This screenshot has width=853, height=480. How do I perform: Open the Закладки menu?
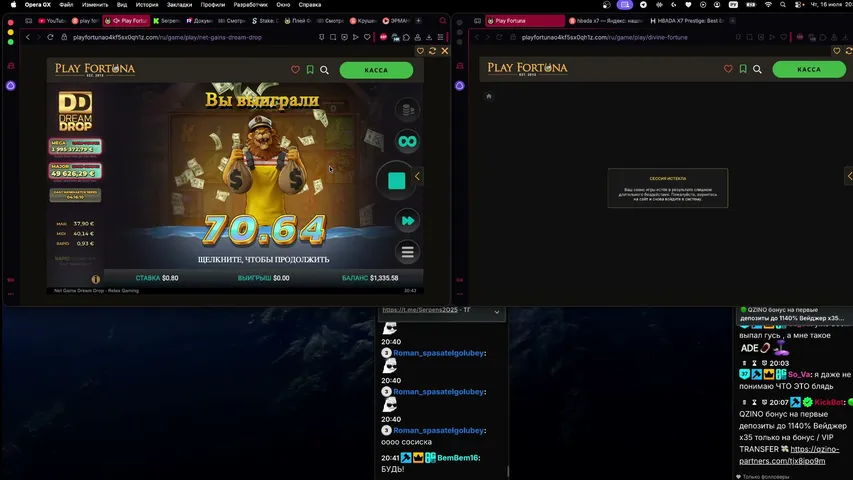[x=179, y=4]
